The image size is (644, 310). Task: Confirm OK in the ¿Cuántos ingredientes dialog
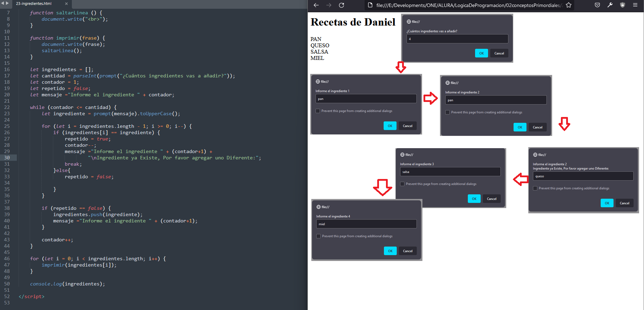[x=481, y=53]
